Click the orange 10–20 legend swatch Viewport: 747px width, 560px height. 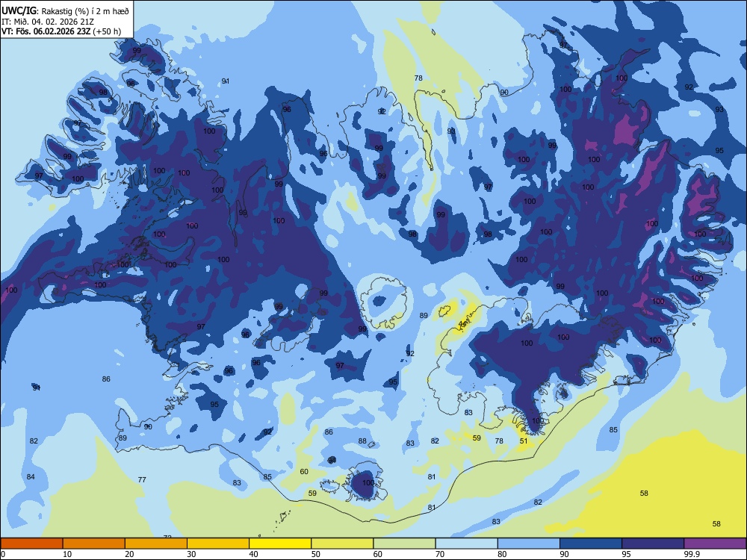tap(94, 544)
